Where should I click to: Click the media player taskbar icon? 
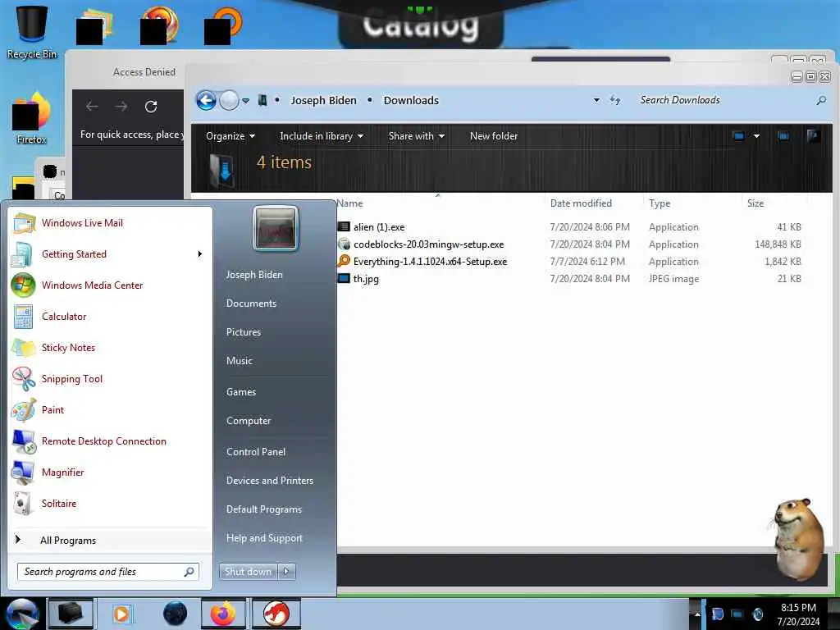click(x=121, y=614)
